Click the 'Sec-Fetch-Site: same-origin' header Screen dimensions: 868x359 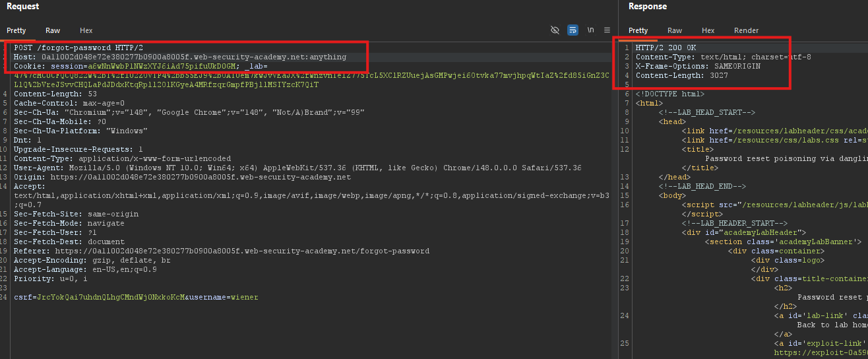76,214
